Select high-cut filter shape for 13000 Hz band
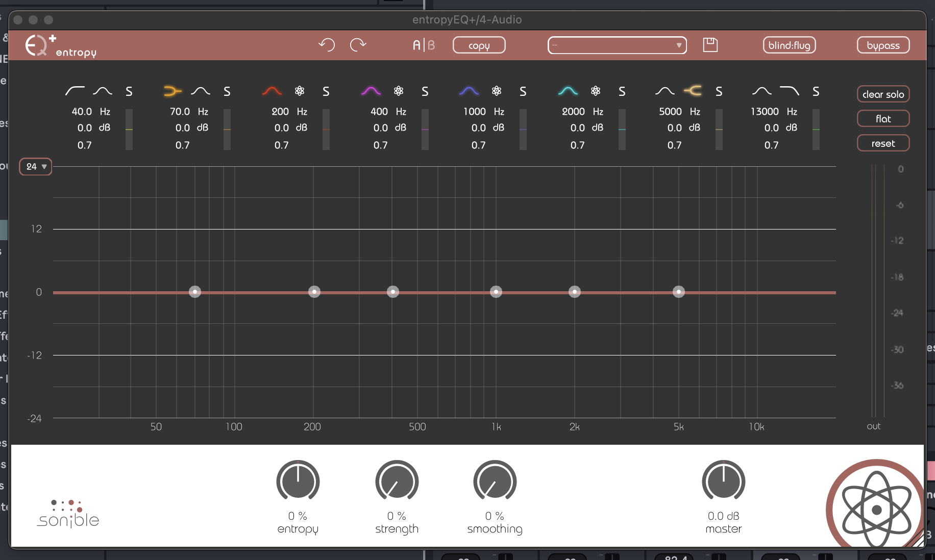This screenshot has height=560, width=935. (790, 91)
